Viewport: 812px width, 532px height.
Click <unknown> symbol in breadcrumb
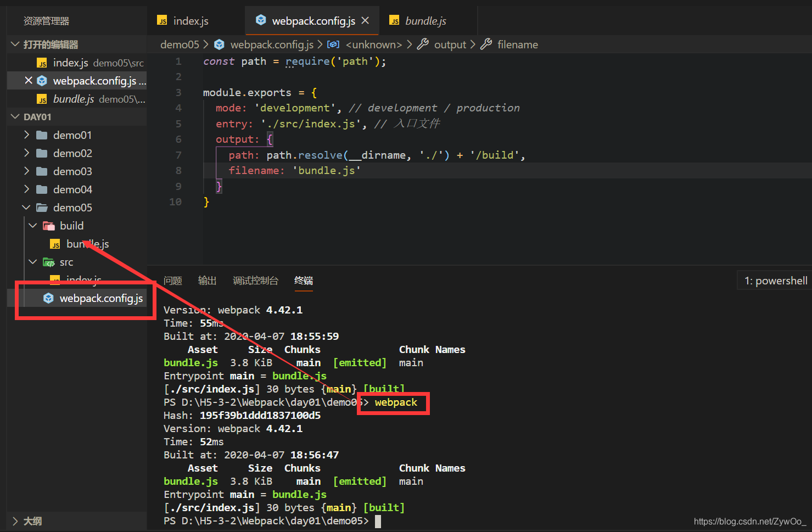pyautogui.click(x=374, y=44)
